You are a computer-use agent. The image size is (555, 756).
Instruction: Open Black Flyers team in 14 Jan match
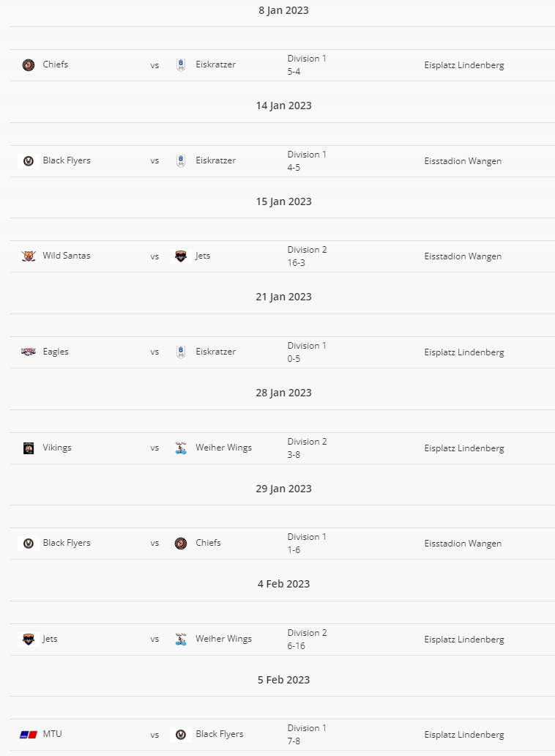point(67,160)
